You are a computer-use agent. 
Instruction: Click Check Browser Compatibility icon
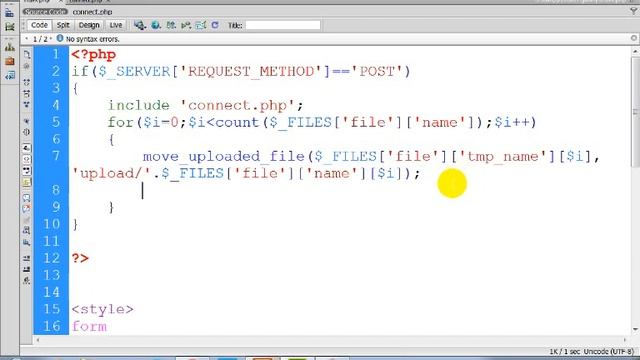pyautogui.click(x=200, y=25)
